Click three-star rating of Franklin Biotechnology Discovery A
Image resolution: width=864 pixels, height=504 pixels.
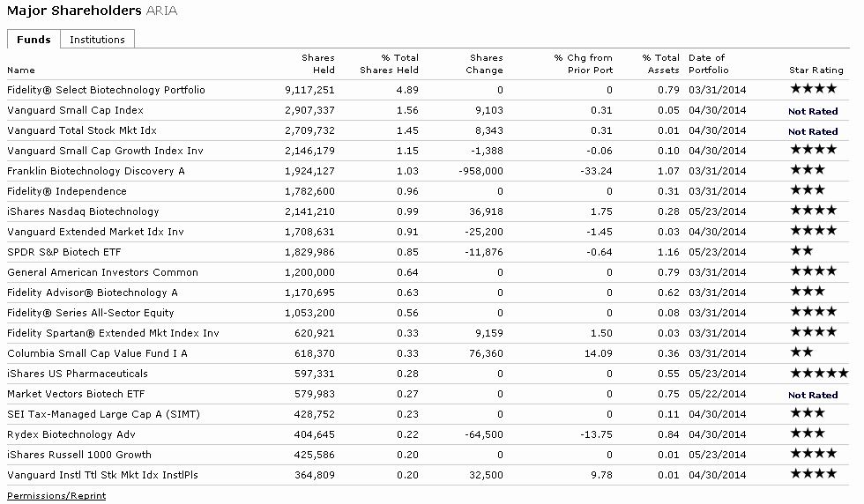pos(807,171)
